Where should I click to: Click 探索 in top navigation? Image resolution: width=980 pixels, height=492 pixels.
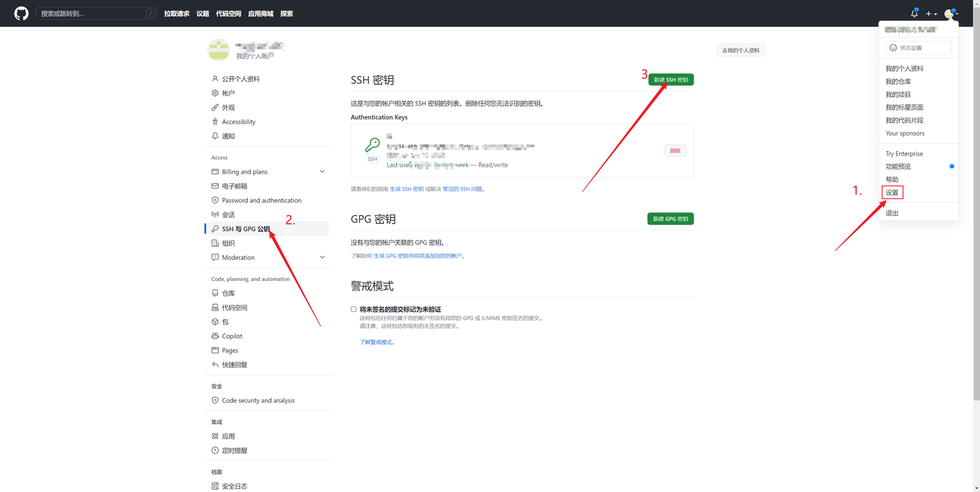coord(286,13)
